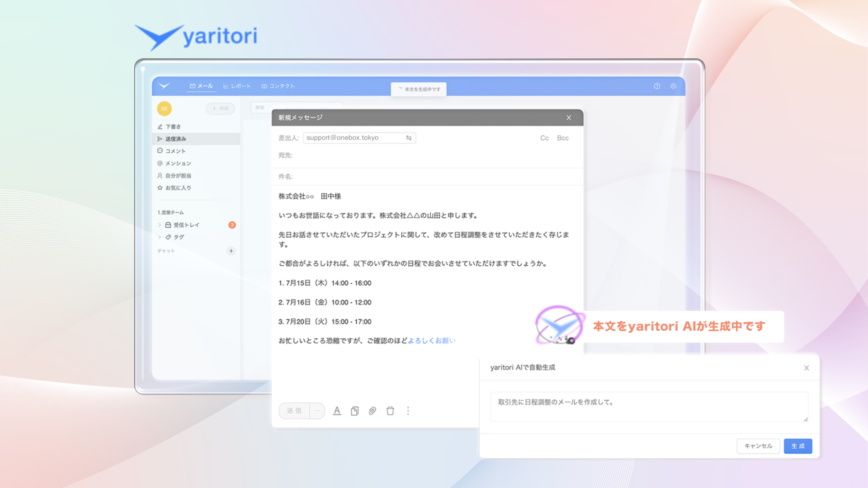Viewport: 868px width, 488px height.
Task: Click the yaritori bird logo in the navbar
Action: (x=165, y=86)
